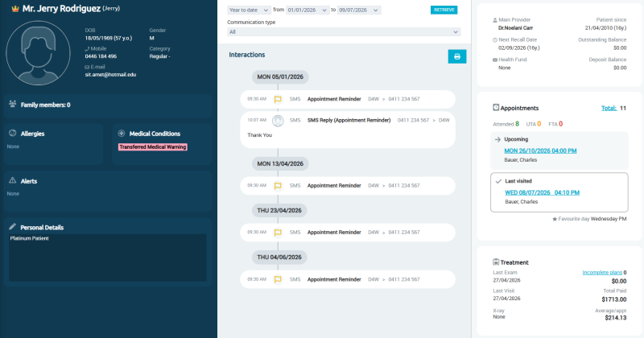The height and width of the screenshot is (338, 644).
Task: Expand the Communication type All dropdown
Action: [x=344, y=32]
